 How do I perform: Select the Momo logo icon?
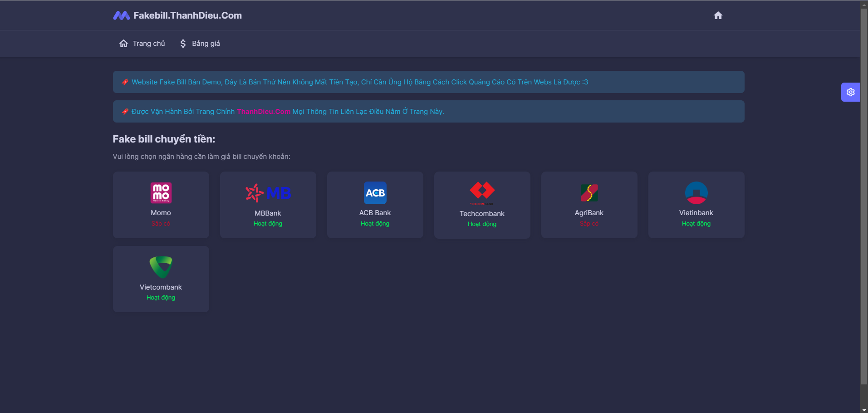click(161, 193)
